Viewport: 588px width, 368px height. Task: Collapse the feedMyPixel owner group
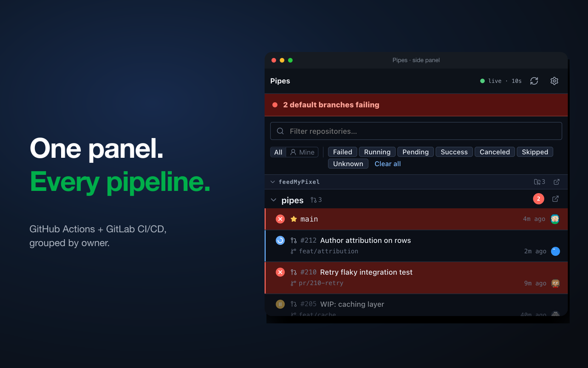click(x=273, y=182)
